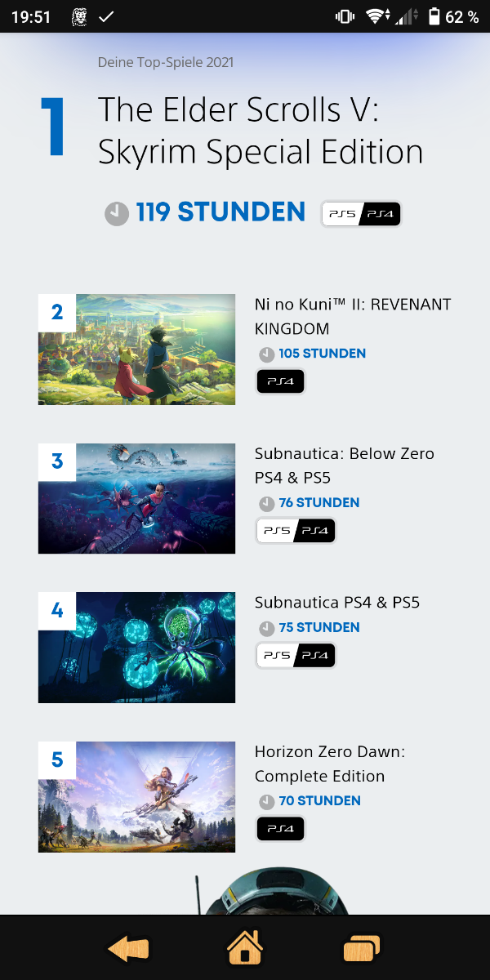
Task: Open the Subnautica: Below Zero artwork thumbnail
Action: click(x=136, y=498)
